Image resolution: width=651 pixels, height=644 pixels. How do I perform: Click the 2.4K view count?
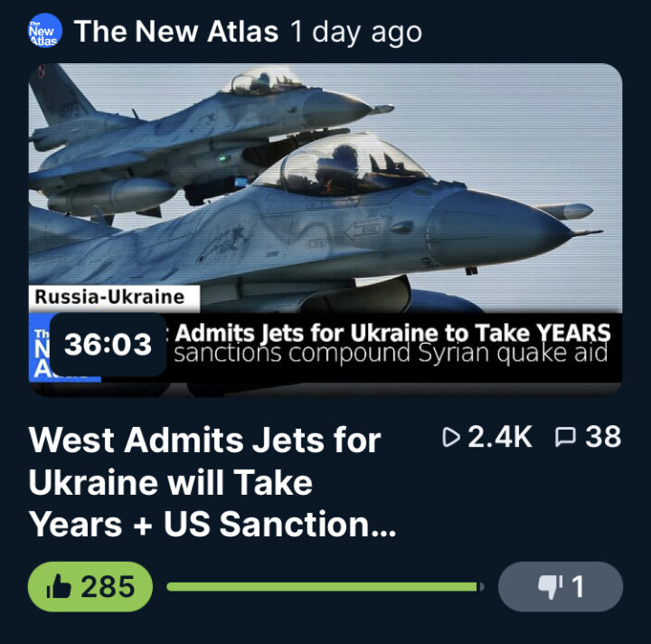[x=500, y=437]
